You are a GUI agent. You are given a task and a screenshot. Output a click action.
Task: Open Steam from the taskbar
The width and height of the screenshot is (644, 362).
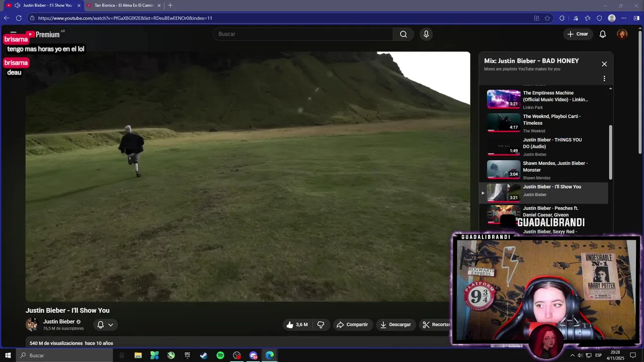click(204, 355)
